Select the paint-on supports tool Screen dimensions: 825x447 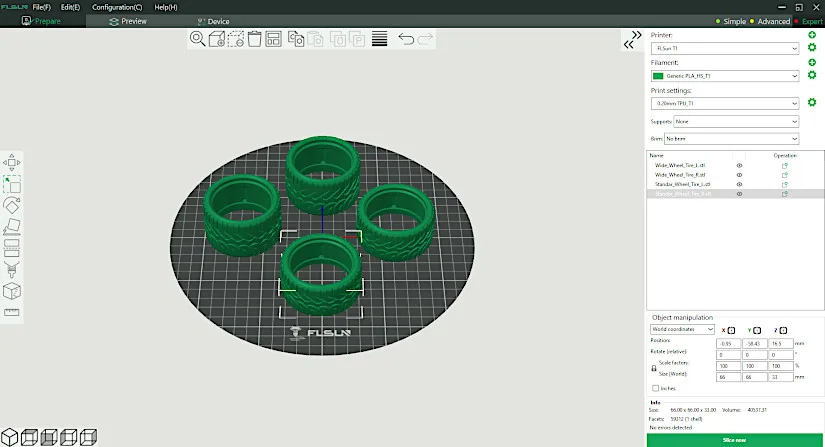tap(12, 269)
